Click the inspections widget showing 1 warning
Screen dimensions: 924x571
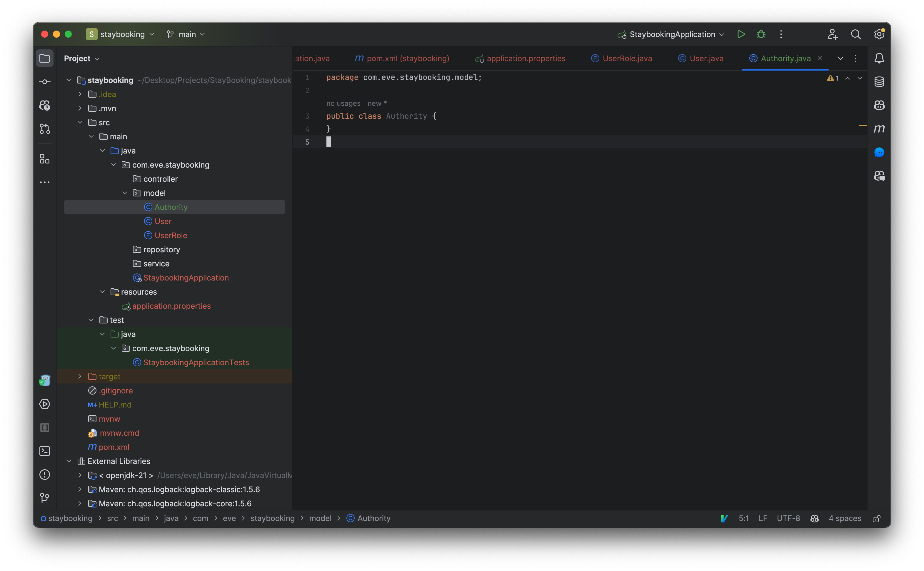pyautogui.click(x=833, y=78)
